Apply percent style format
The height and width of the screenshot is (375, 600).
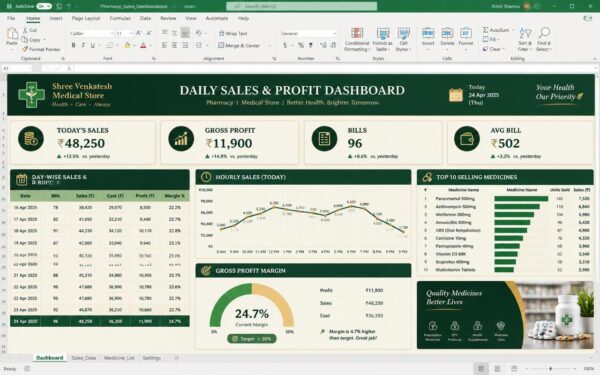[x=301, y=45]
